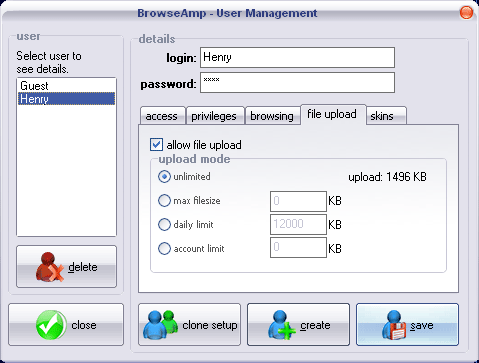Choose the daily limit option
The height and width of the screenshot is (363, 479).
click(x=164, y=224)
